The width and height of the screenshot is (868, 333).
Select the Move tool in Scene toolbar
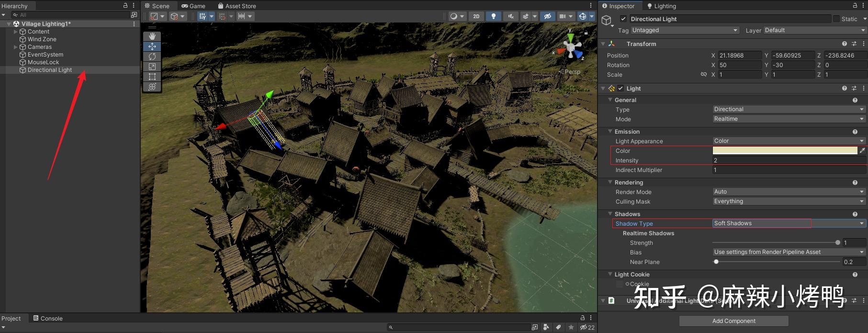click(x=152, y=46)
